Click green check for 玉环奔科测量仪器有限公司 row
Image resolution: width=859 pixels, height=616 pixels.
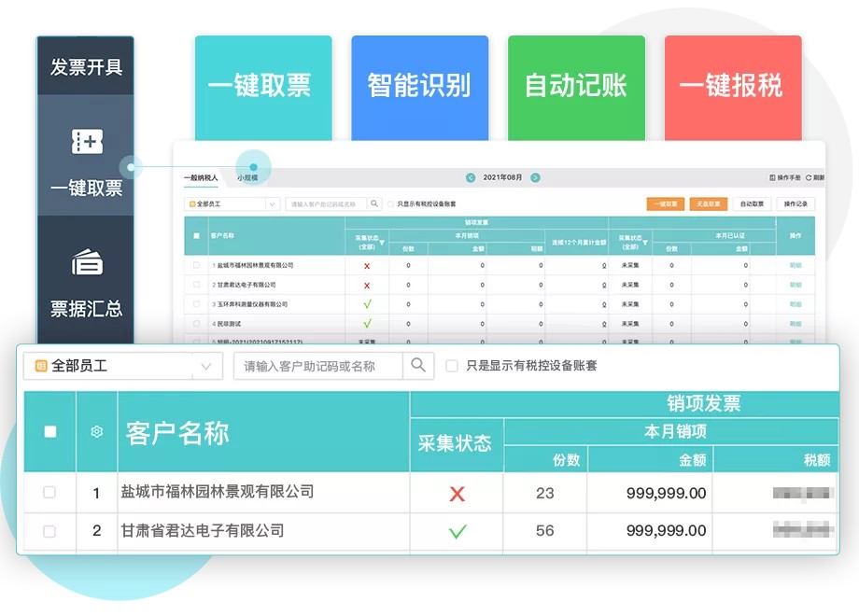click(367, 304)
